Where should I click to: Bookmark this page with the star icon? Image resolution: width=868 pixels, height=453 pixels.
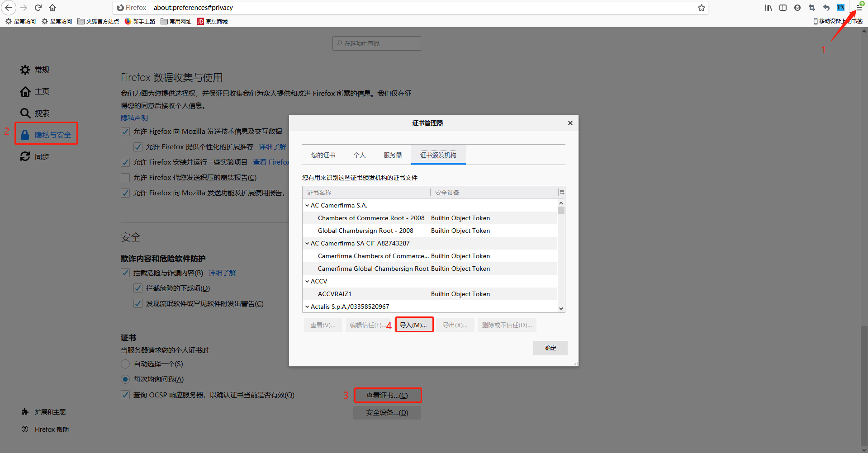pyautogui.click(x=701, y=8)
